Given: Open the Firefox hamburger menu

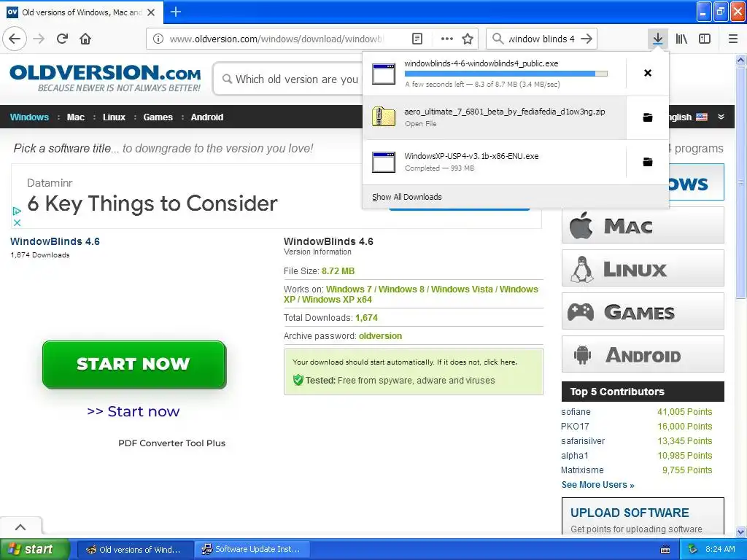Looking at the screenshot, I should [x=733, y=39].
